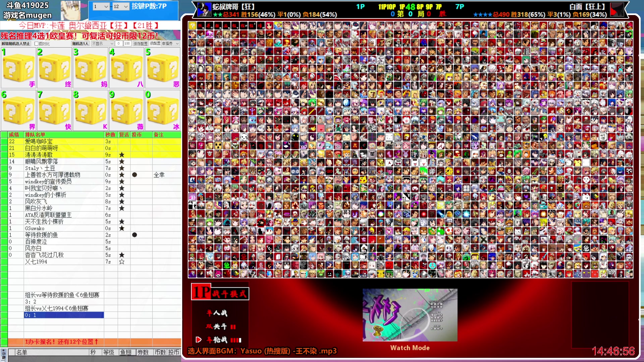The image size is (644, 362).
Task: Click mystery box number 0 labeled 冰
Action: (163, 110)
